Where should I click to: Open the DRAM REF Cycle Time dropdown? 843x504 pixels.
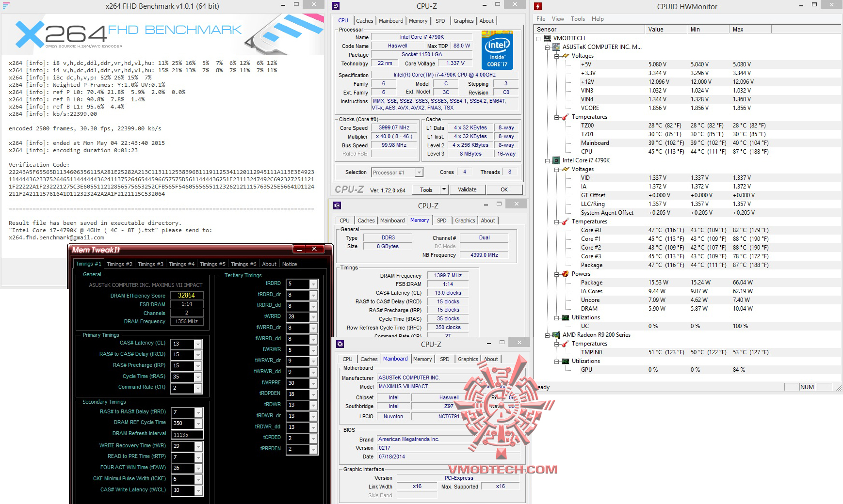[198, 423]
